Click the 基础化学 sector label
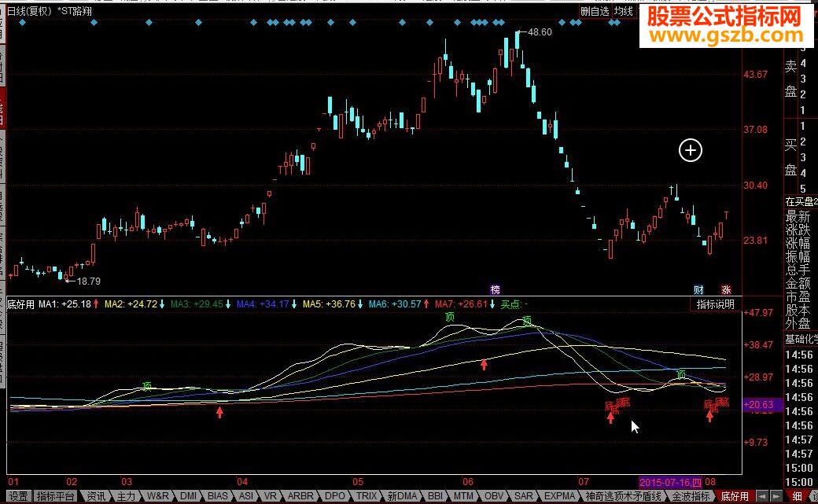818x504 pixels. [801, 339]
